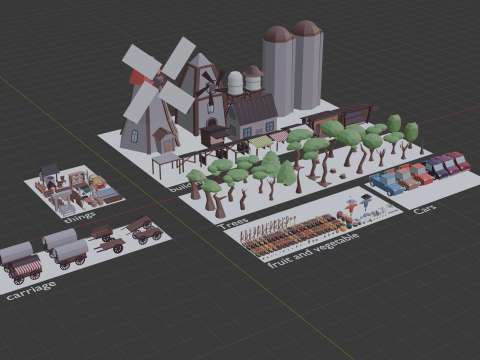Select the small shed with brown door
This screenshot has width=480, height=360.
(x=164, y=140)
